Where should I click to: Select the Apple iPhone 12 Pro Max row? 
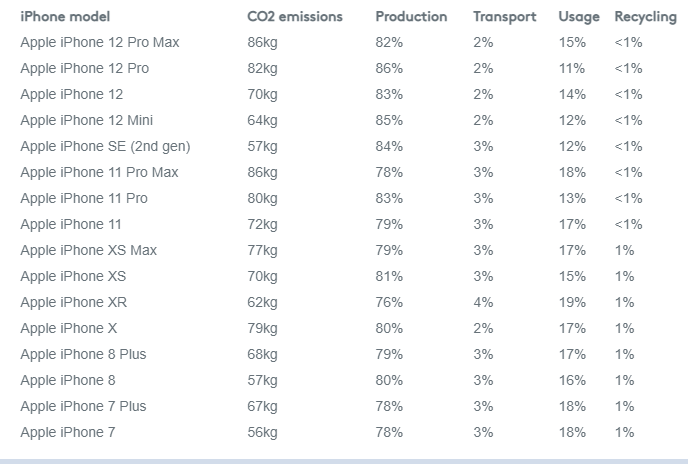100,42
